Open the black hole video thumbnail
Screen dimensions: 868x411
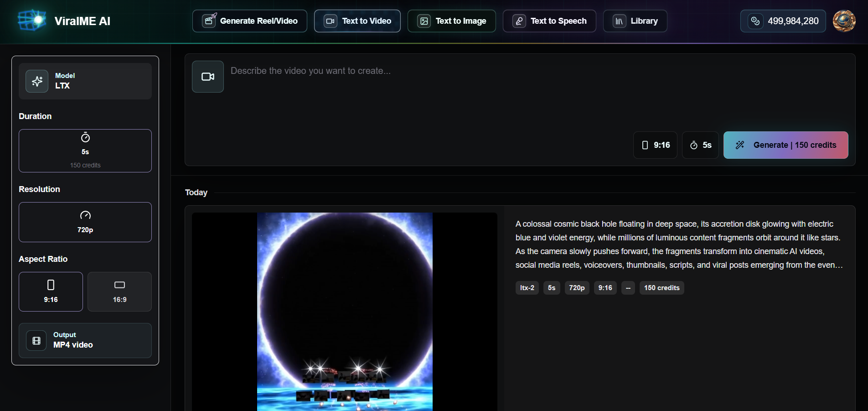[345, 312]
